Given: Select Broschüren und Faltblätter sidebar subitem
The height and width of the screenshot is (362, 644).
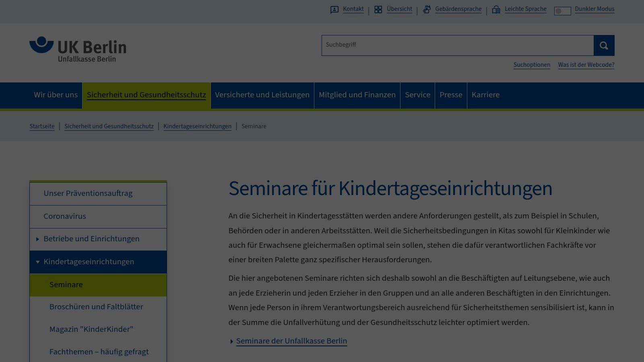Looking at the screenshot, I should (x=98, y=307).
